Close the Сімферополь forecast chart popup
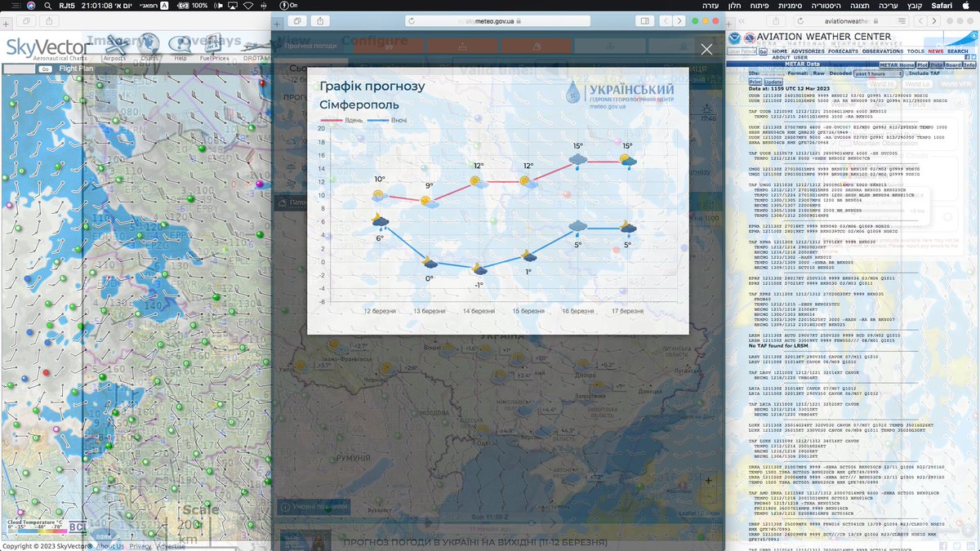This screenshot has height=551, width=980. [x=706, y=49]
